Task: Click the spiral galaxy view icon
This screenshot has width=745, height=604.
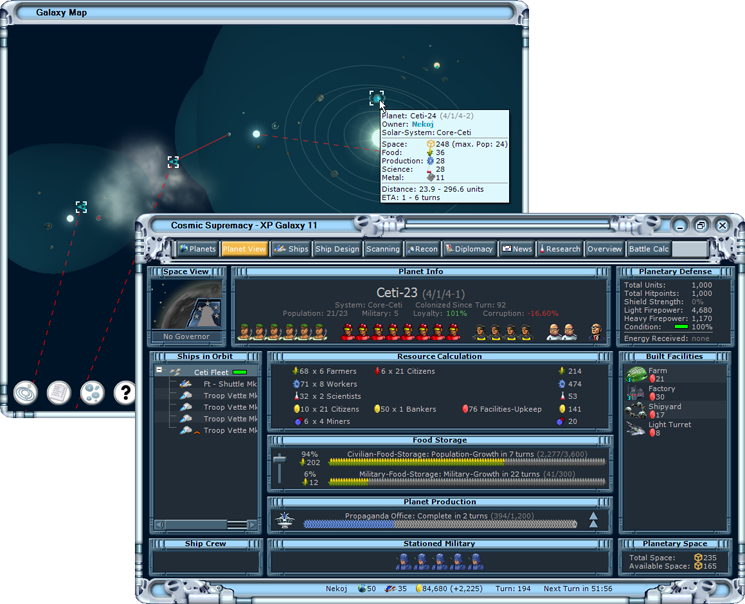Action: click(25, 393)
